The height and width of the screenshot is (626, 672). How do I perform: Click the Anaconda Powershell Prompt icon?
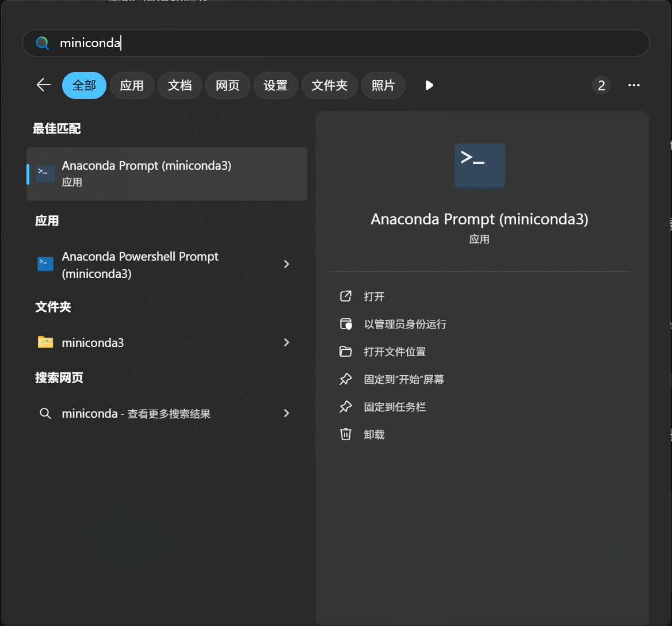(45, 264)
